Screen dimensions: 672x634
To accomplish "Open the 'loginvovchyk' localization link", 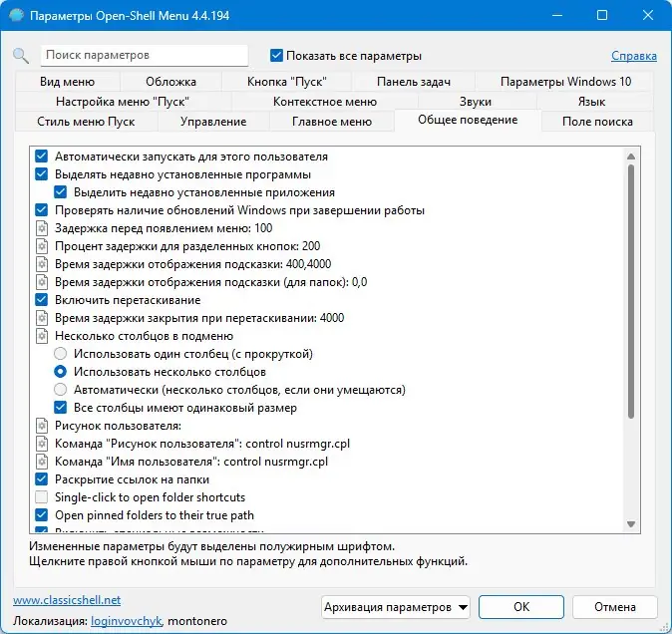I will pyautogui.click(x=126, y=621).
